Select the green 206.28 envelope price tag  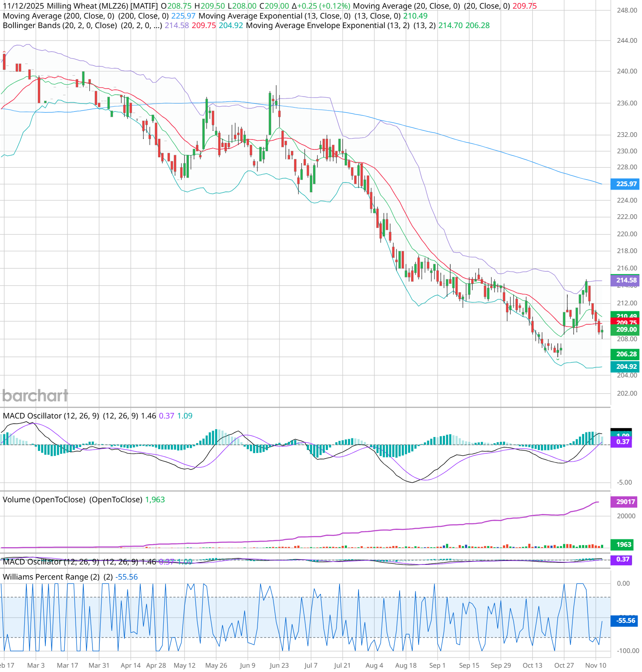626,354
